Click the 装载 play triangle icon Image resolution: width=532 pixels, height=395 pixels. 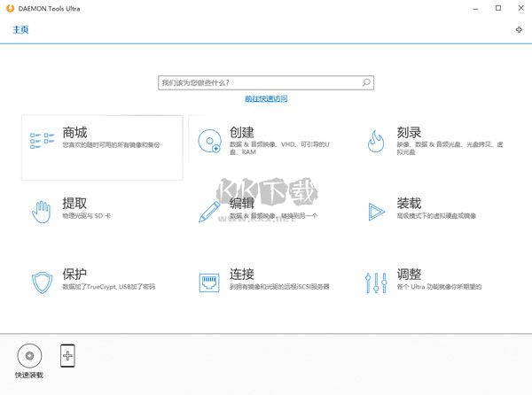[376, 212]
